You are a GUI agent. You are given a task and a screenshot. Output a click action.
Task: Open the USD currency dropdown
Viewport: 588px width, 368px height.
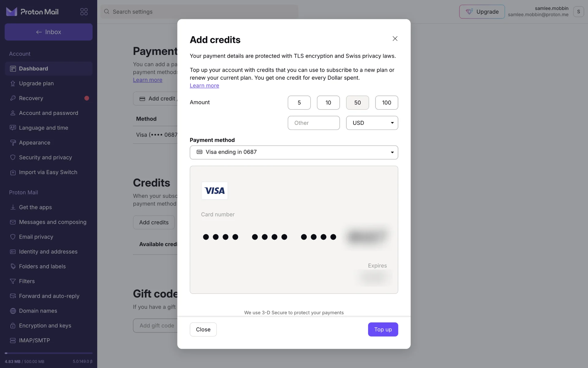point(372,123)
